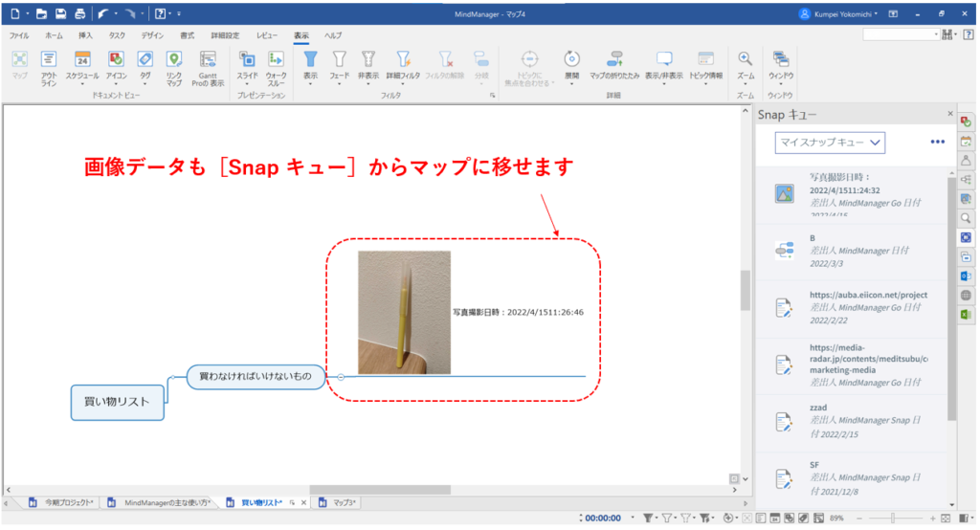Select the 買い物リスト central topic
Viewport: 980px width, 530px height.
tap(118, 402)
